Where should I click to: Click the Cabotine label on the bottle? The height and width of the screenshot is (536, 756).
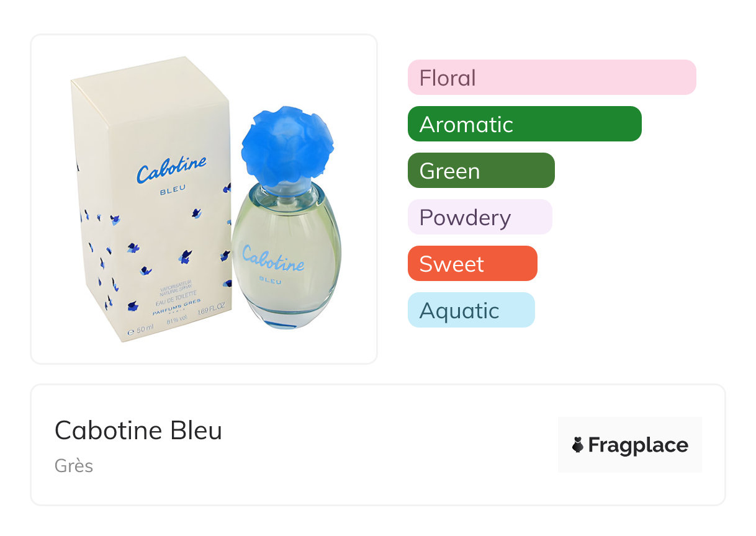tap(272, 259)
